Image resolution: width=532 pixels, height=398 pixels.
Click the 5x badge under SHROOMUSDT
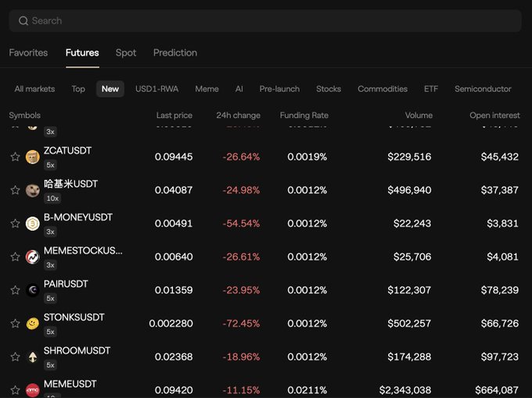pyautogui.click(x=50, y=365)
